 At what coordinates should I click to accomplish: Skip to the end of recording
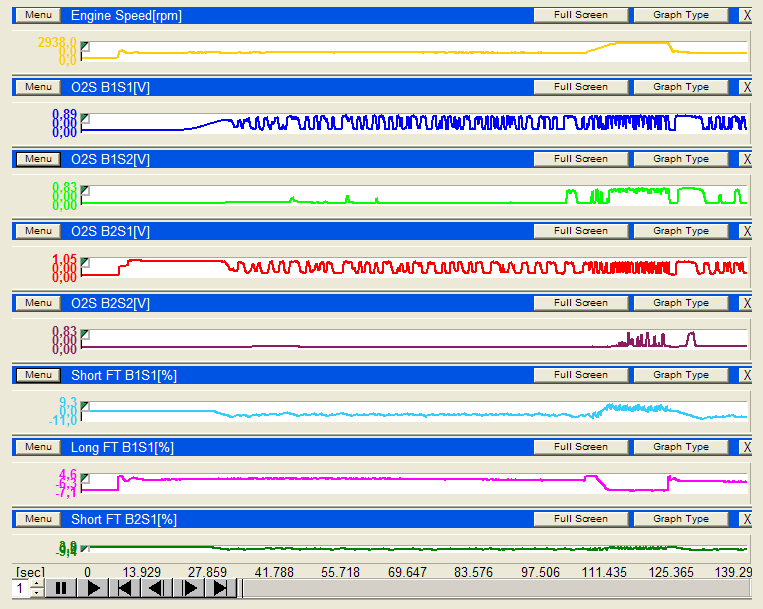click(x=221, y=588)
